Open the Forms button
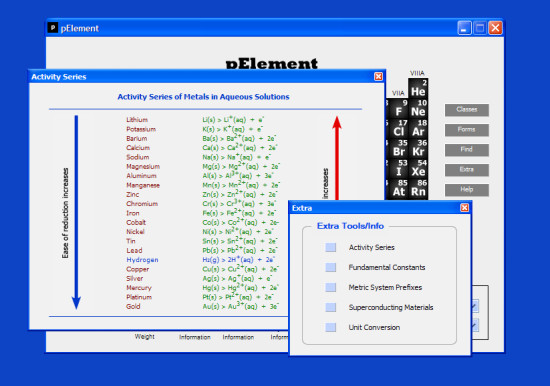 tap(467, 130)
